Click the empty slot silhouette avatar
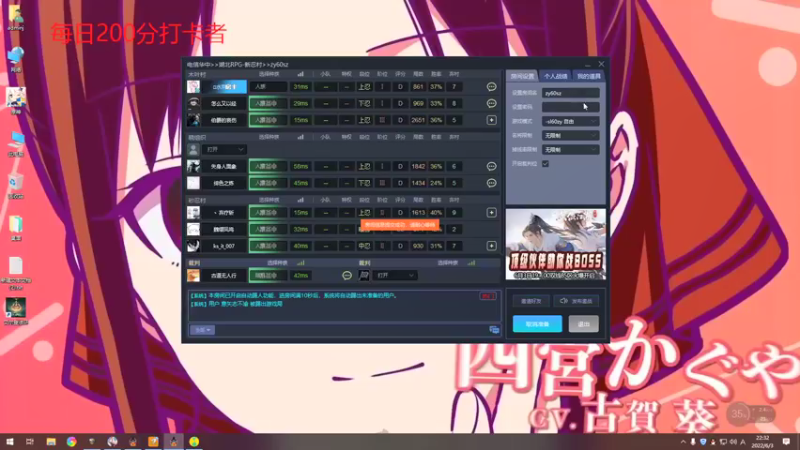 coord(193,149)
